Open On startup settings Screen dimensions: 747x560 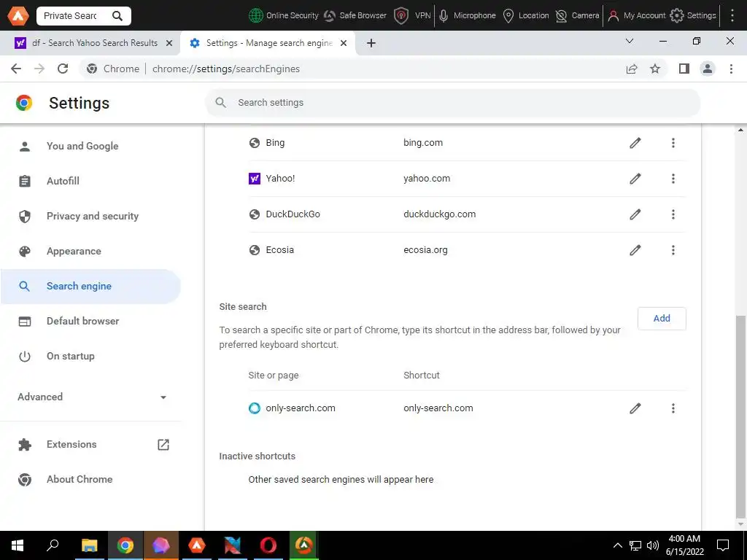pos(90,356)
